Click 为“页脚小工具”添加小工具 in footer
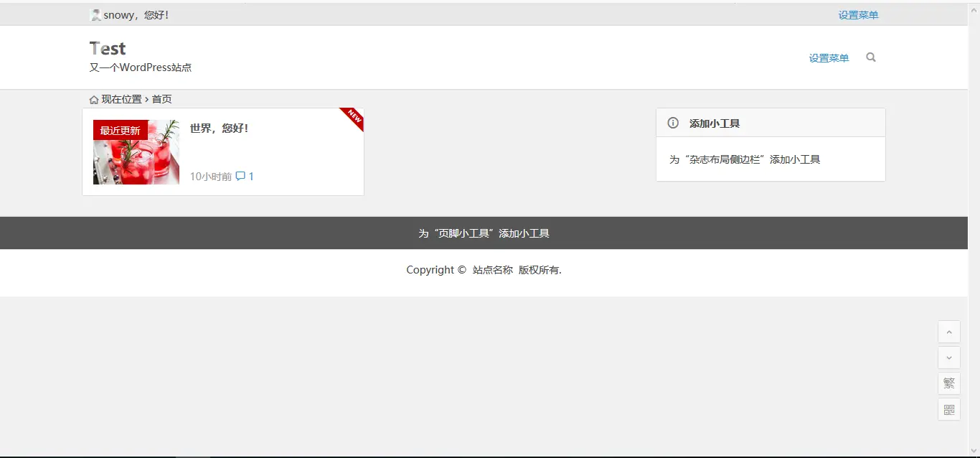This screenshot has width=980, height=458. (x=484, y=233)
